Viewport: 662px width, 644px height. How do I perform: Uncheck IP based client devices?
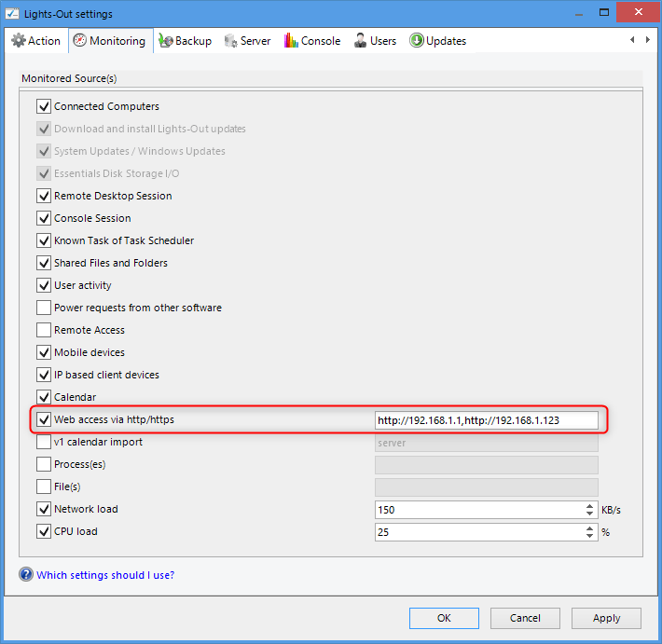pos(44,375)
